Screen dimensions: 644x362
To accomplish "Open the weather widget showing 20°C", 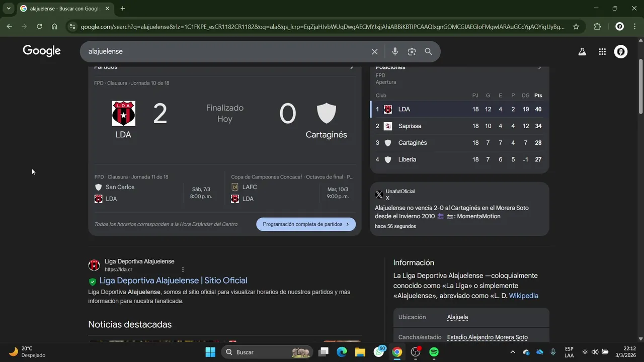I will pyautogui.click(x=28, y=352).
